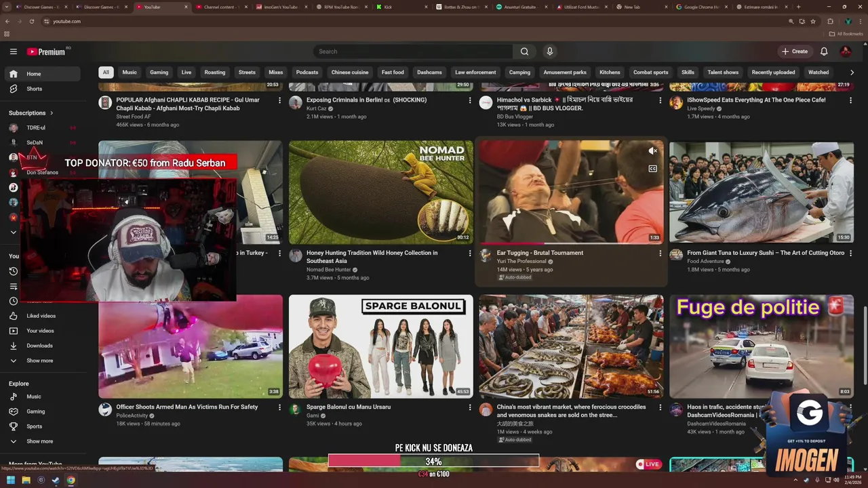Open Ear Tugging - Brutal Tournament title

click(540, 253)
